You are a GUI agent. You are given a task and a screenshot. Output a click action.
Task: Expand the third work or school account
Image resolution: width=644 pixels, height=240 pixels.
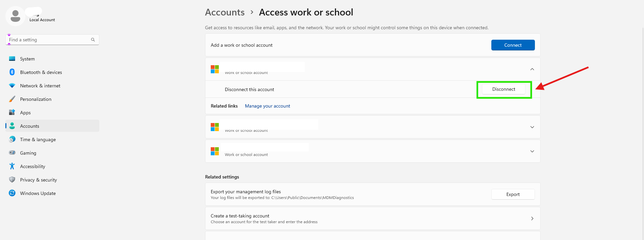coord(532,151)
